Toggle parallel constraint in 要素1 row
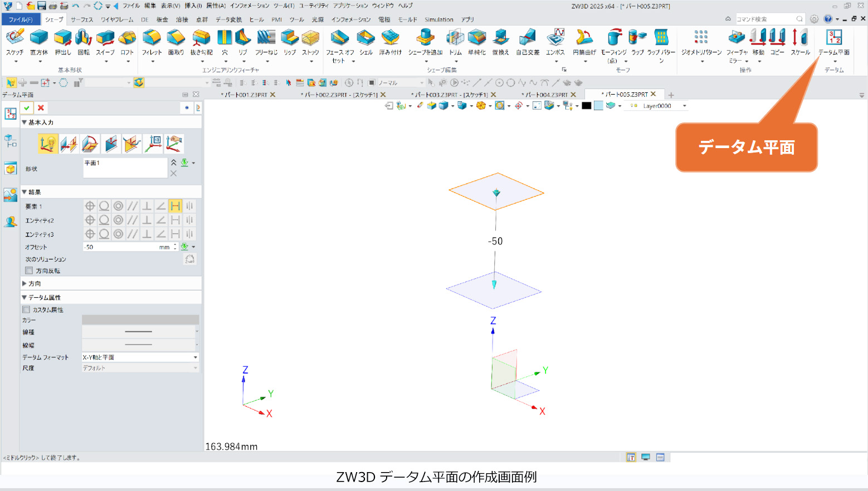 [x=133, y=206]
